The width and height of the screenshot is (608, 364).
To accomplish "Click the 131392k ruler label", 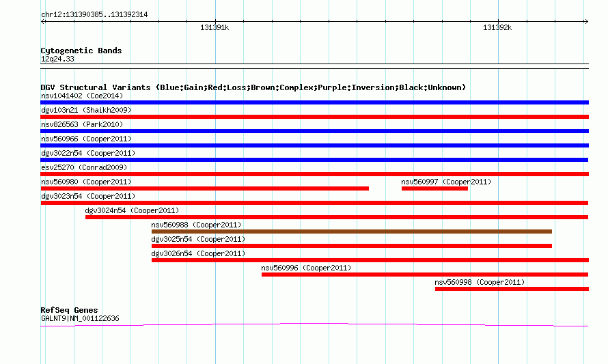I will (x=497, y=28).
